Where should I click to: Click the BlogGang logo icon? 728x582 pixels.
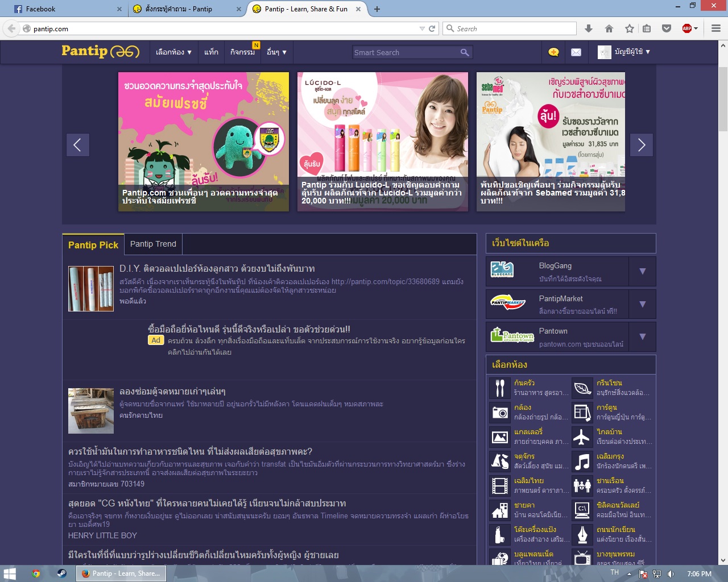point(502,269)
